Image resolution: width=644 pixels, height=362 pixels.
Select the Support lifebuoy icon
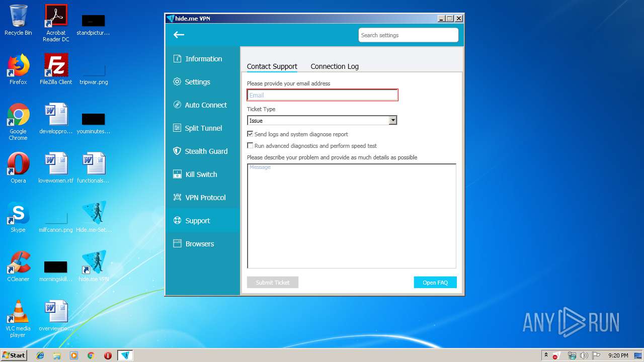[x=177, y=221]
